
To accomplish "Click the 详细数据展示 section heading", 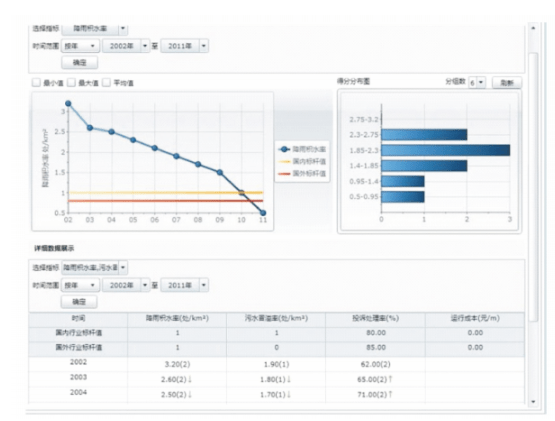I will 54,249.
